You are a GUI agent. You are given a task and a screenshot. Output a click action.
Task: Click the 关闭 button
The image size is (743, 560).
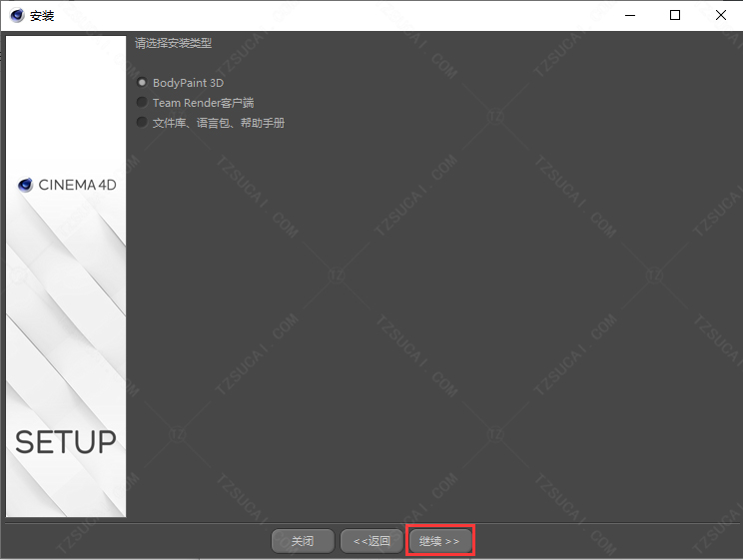[303, 541]
